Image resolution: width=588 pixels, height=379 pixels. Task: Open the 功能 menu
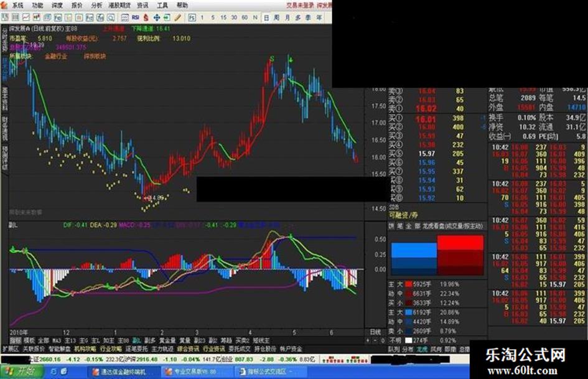tap(37, 5)
